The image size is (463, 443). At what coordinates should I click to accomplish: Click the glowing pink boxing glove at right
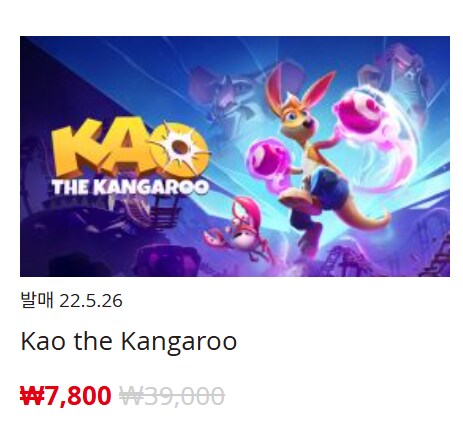tap(358, 110)
